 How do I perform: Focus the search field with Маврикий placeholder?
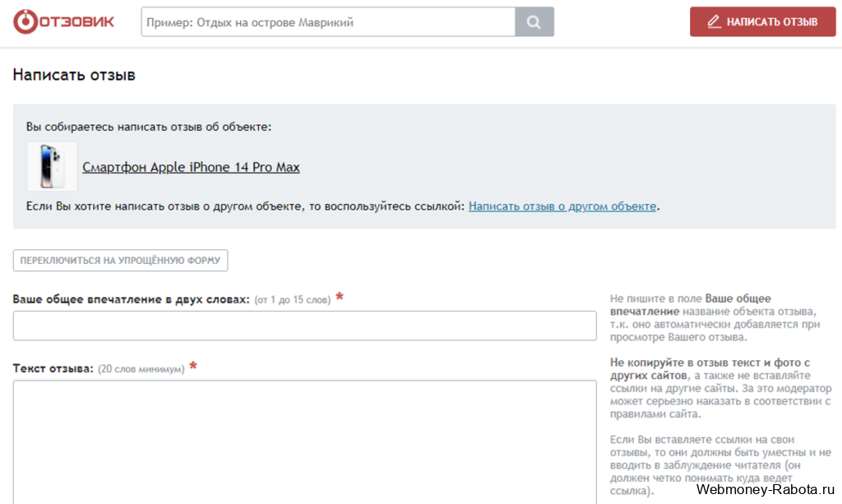click(328, 22)
